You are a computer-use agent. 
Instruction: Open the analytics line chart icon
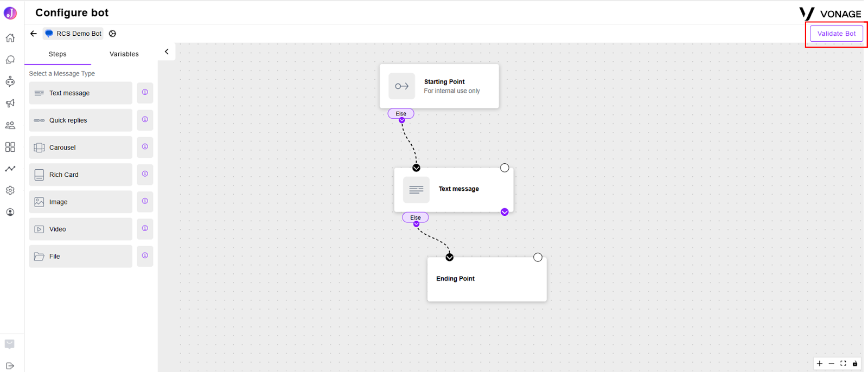click(x=10, y=169)
